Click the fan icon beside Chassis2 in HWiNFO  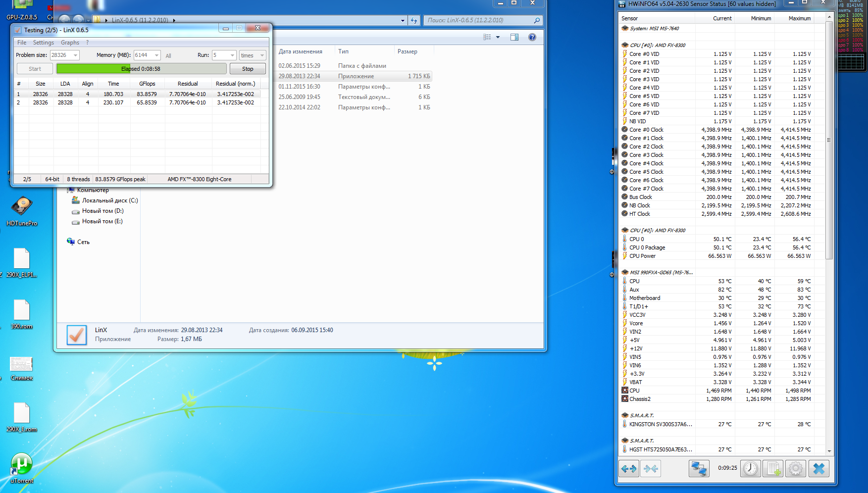(x=625, y=399)
